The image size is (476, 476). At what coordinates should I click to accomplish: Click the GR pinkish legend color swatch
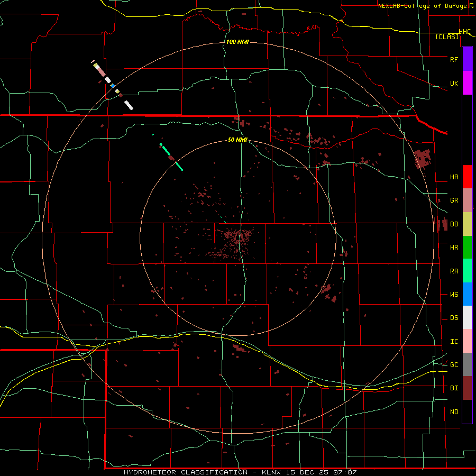[x=467, y=200]
